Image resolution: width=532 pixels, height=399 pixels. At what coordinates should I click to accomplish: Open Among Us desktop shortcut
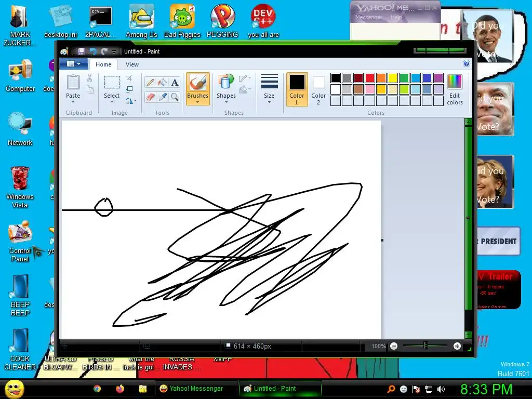(141, 21)
